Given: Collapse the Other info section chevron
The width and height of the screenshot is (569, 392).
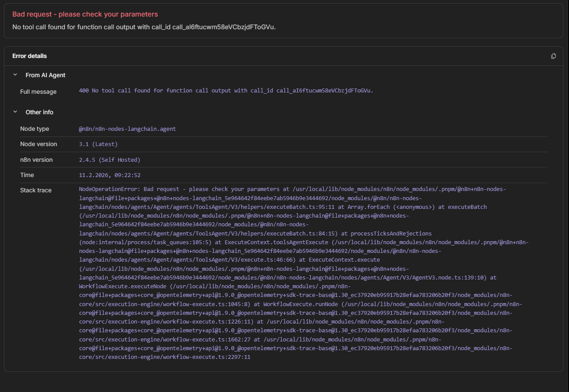Looking at the screenshot, I should point(15,112).
